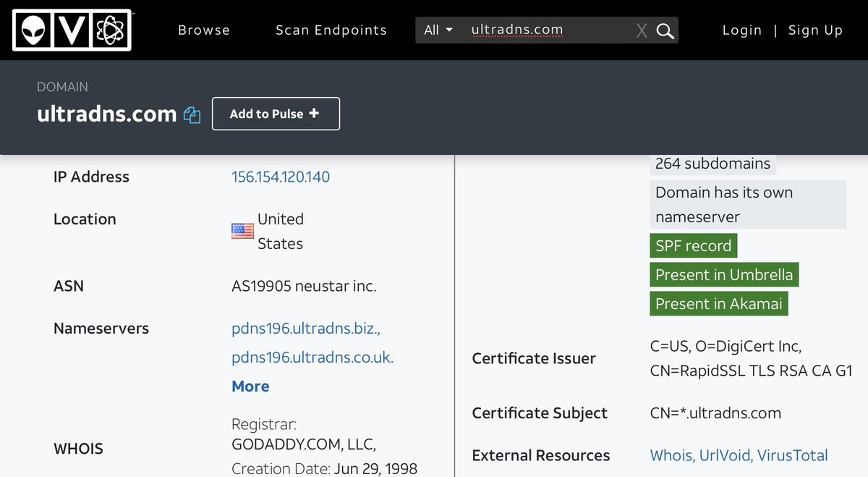Clear the search field with X icon
Viewport: 868px width, 477px height.
pyautogui.click(x=641, y=30)
